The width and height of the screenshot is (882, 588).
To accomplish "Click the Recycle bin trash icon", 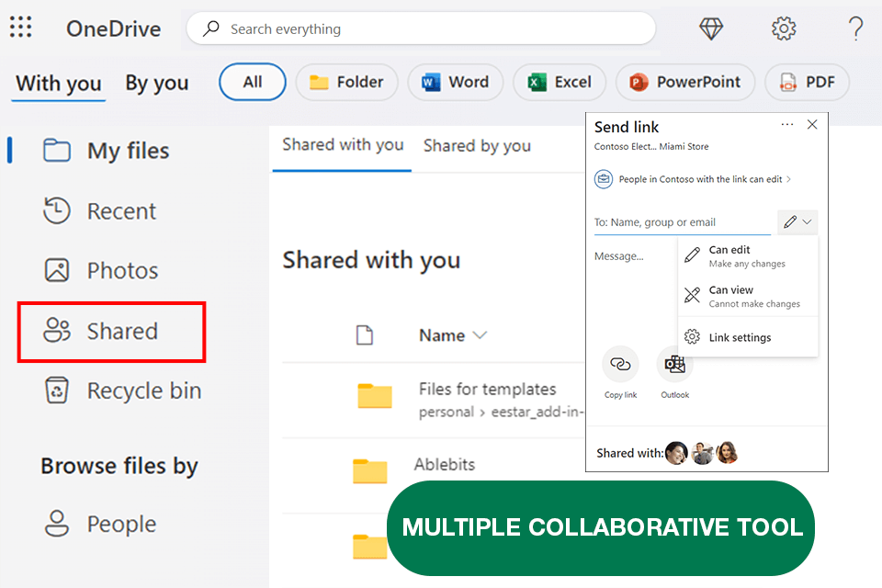I will tap(57, 390).
